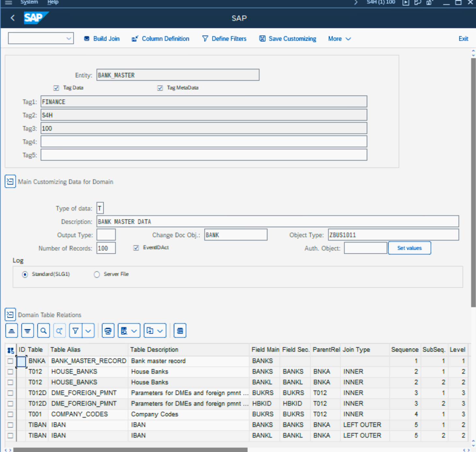The image size is (476, 452).
Task: Click the select-all icon in table header
Action: pos(11,350)
